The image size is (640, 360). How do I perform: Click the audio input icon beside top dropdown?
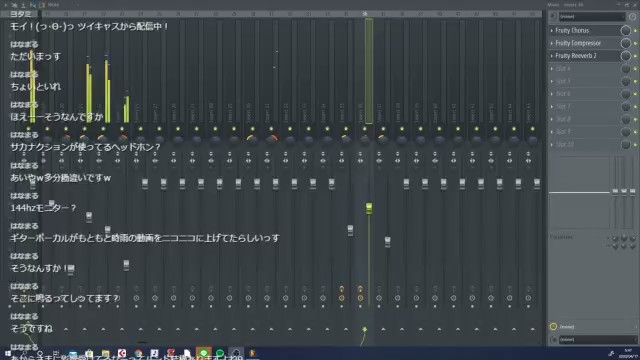click(553, 17)
